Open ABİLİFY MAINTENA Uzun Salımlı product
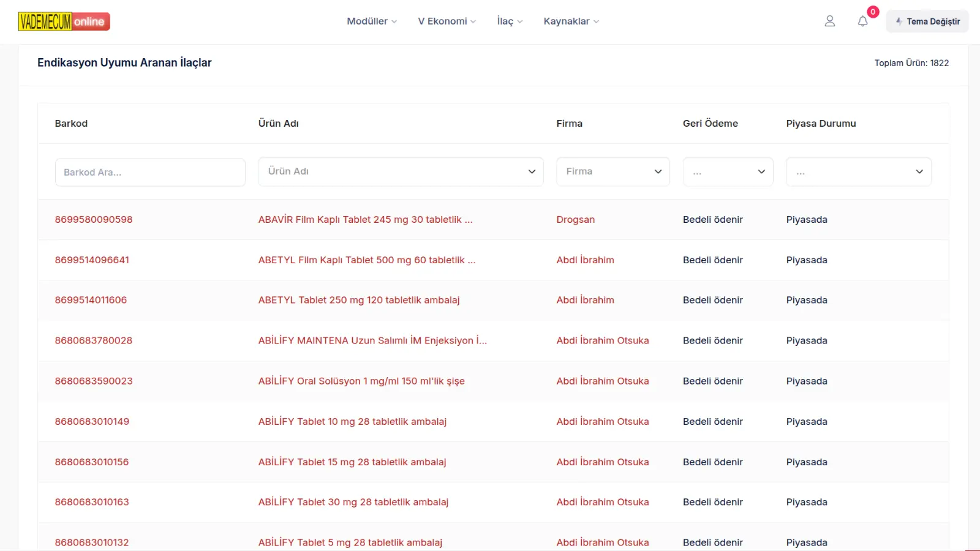980x551 pixels. [x=372, y=340]
